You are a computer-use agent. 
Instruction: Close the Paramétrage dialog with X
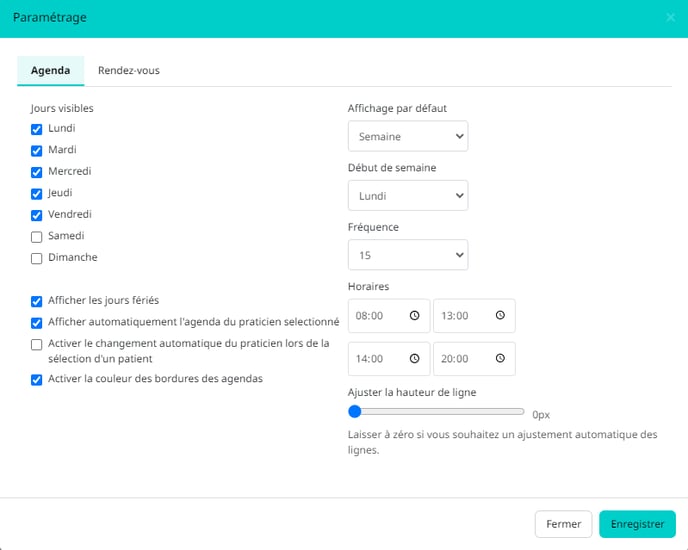(670, 17)
